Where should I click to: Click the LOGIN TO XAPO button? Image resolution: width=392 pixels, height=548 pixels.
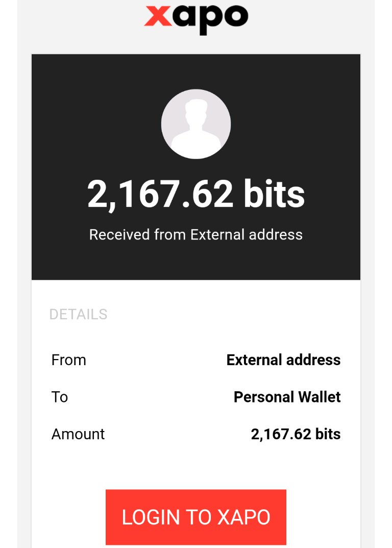(195, 517)
